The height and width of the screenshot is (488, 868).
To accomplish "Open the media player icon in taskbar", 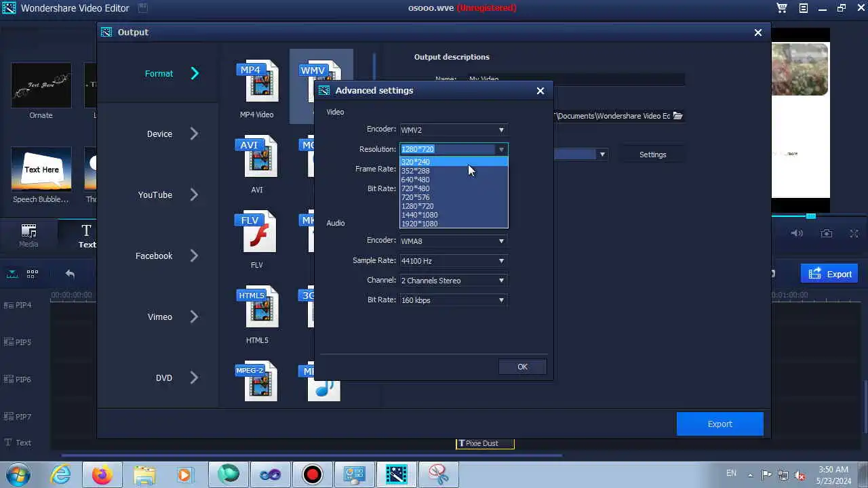I will click(x=185, y=475).
